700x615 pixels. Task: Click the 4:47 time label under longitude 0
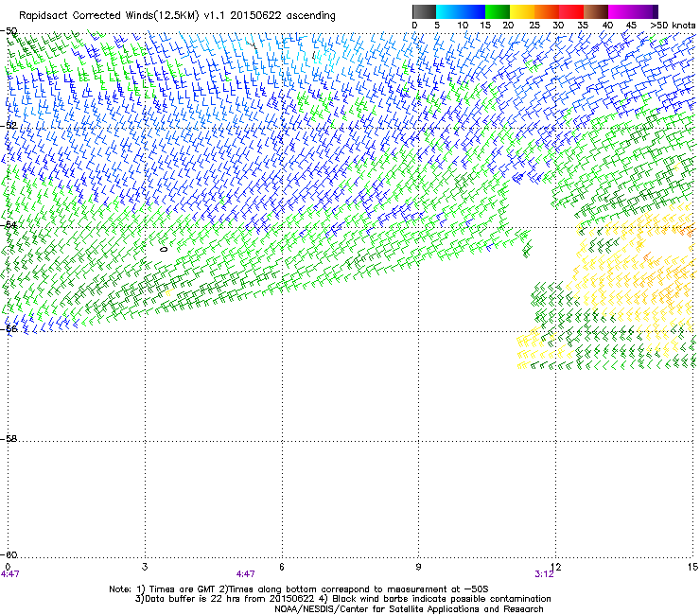click(x=9, y=574)
